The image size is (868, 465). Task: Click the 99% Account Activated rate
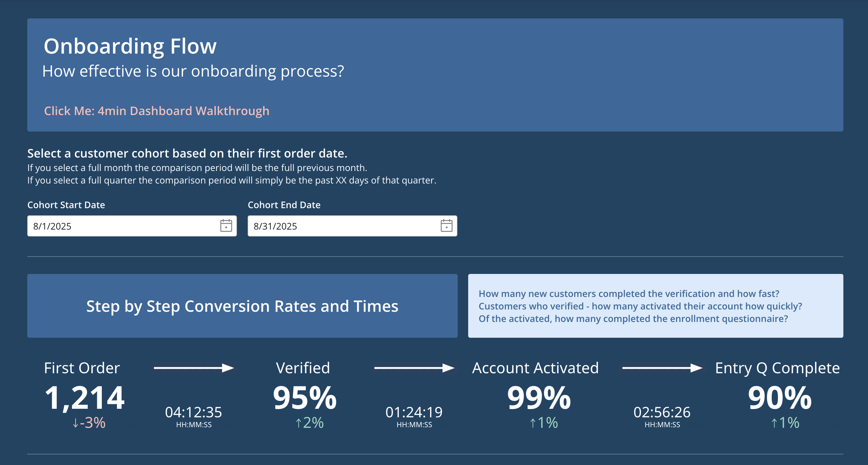(x=539, y=398)
